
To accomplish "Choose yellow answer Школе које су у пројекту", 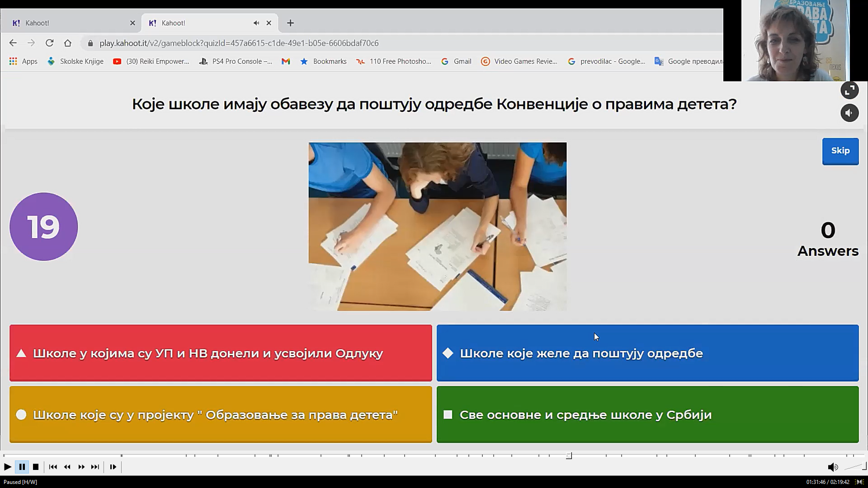I will coord(221,415).
